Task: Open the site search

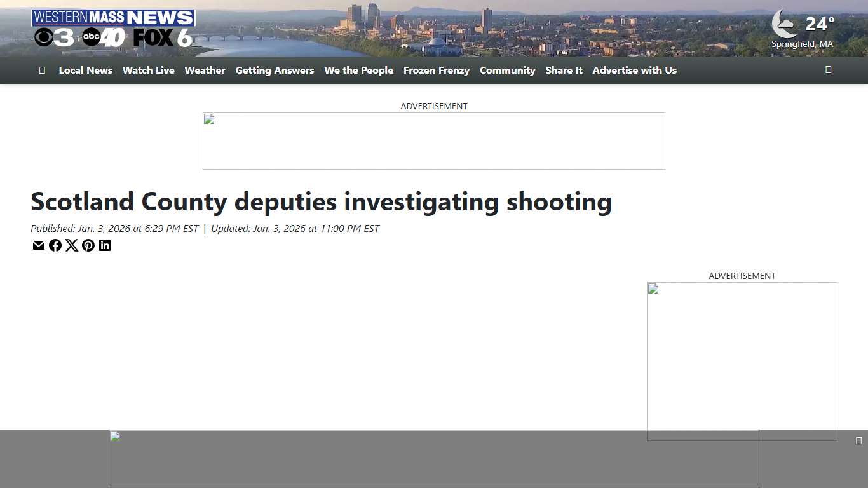Action: tap(829, 69)
